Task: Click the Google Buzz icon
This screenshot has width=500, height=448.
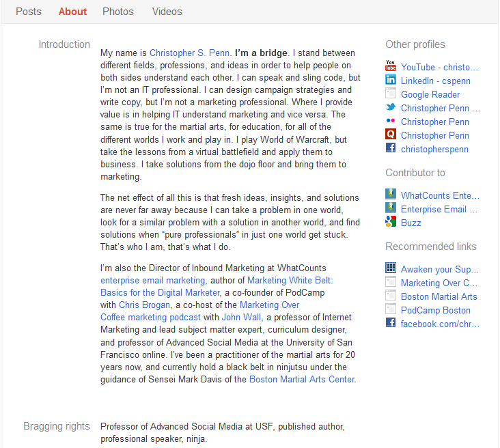Action: pos(391,223)
